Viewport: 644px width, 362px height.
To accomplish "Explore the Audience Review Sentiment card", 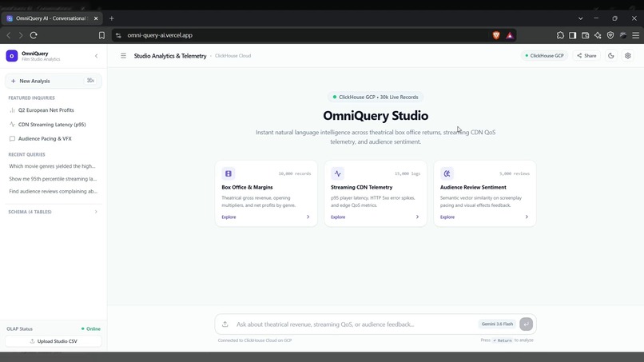I will tap(447, 217).
